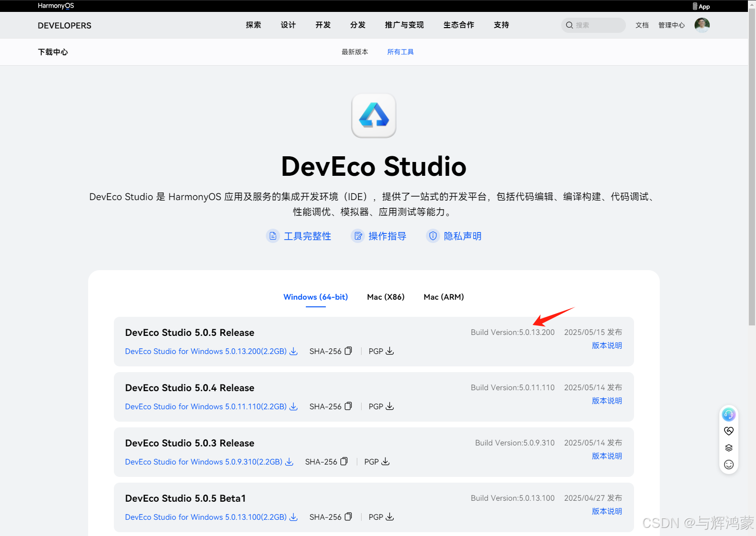Viewport: 756px width, 536px height.
Task: Click the tool integrity document icon
Action: (x=273, y=236)
